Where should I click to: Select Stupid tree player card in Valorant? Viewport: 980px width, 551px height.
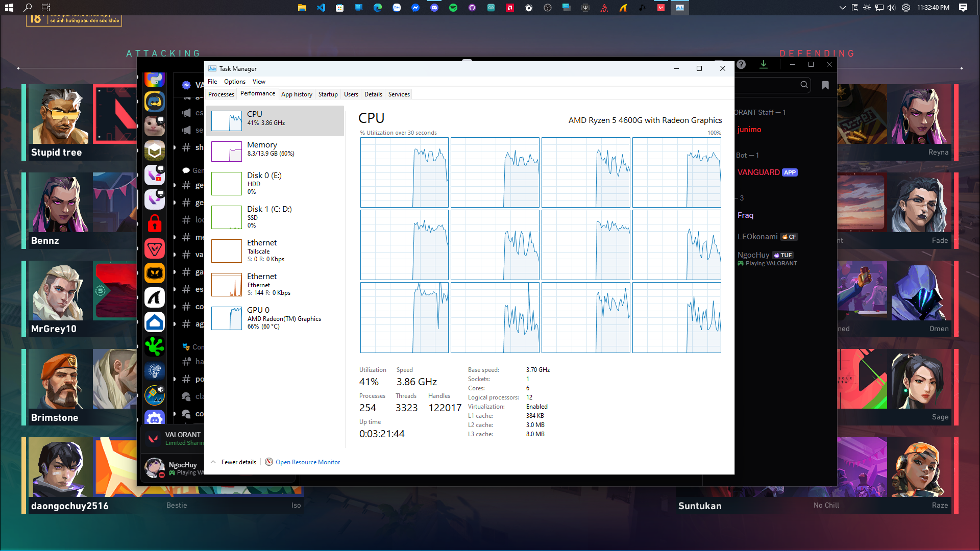tap(80, 122)
